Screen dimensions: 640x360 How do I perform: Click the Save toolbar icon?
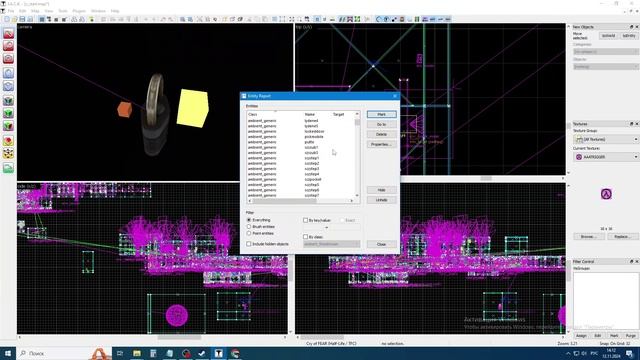22,19
